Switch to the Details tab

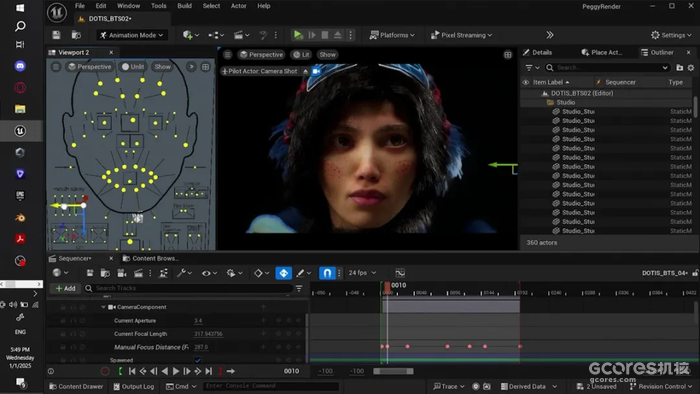(x=538, y=52)
